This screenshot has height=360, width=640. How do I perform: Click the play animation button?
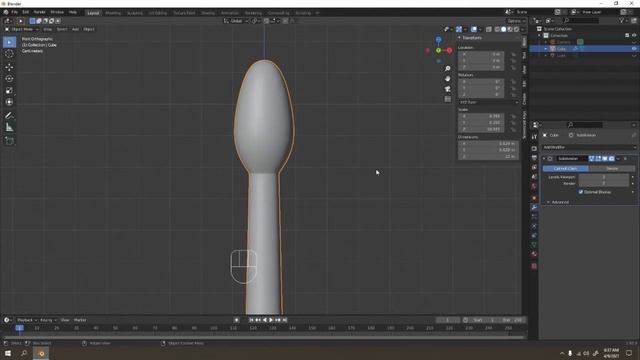pos(271,320)
